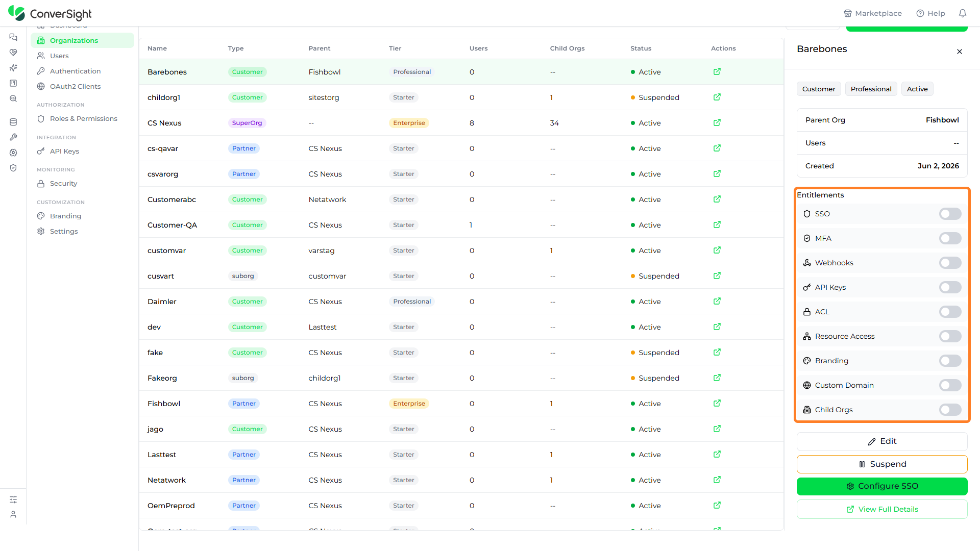Image resolution: width=980 pixels, height=551 pixels.
Task: Open Roles & Permissions menu item
Action: coord(82,119)
